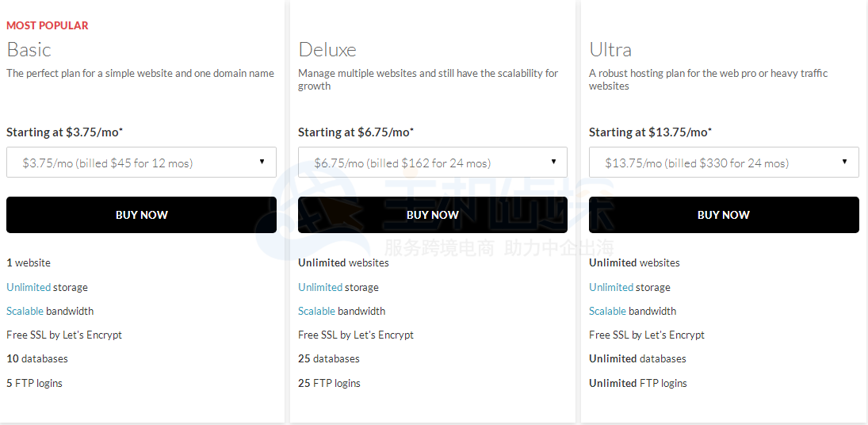Viewport: 868px width, 425px height.
Task: Click the Deluxe plan title
Action: [x=327, y=49]
